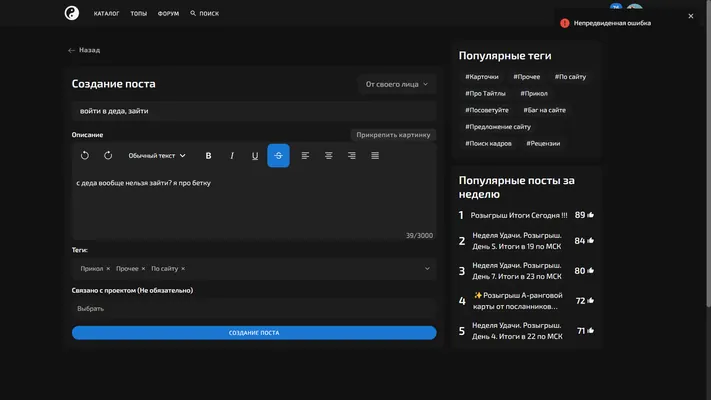Image resolution: width=711 pixels, height=400 pixels.
Task: Click the undo arrow in editor toolbar
Action: [x=85, y=156]
